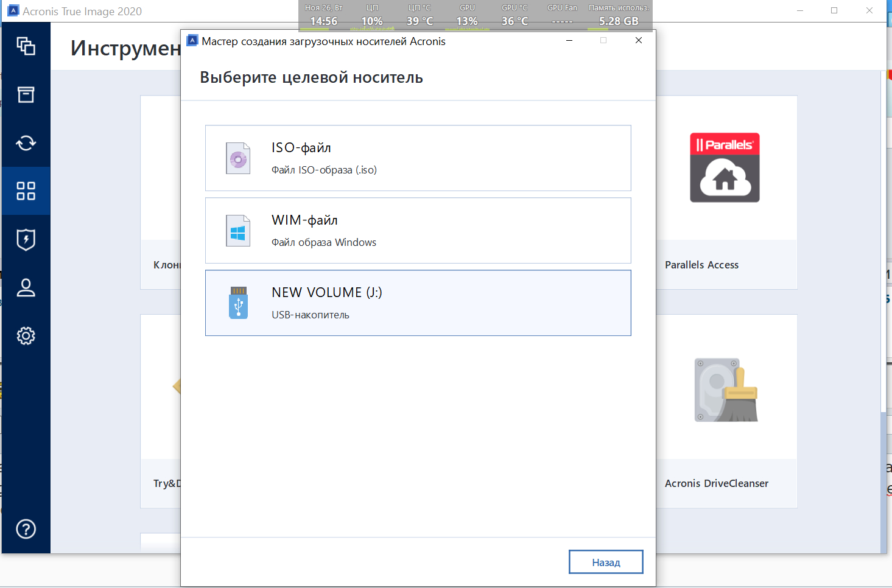Open Settings via the gear icon
The width and height of the screenshot is (892, 588).
[26, 335]
